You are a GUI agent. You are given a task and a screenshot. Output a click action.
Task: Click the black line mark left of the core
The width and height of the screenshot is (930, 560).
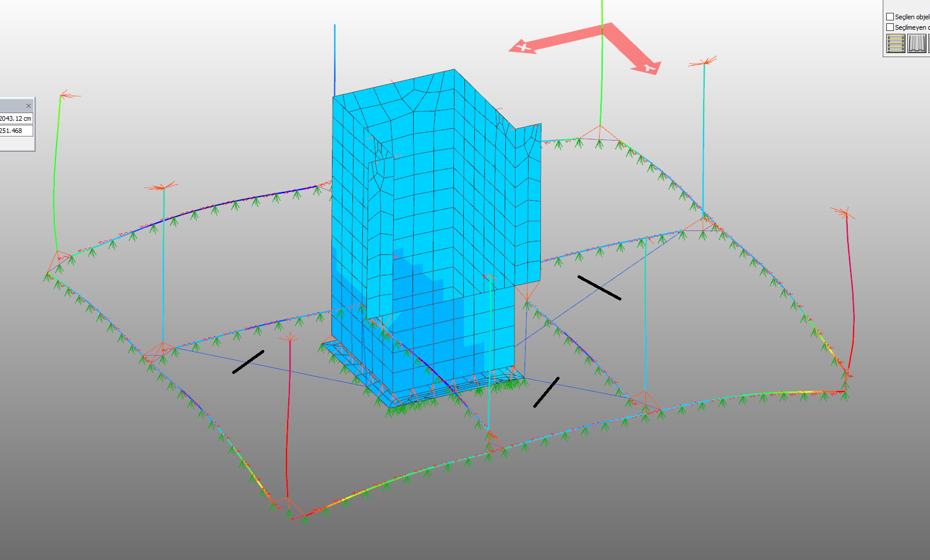click(248, 362)
